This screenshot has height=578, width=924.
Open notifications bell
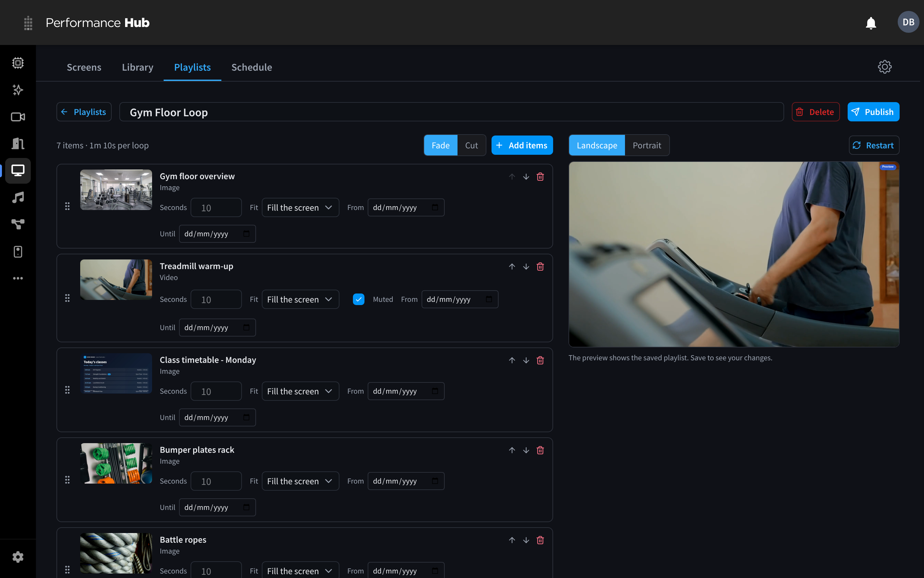tap(870, 23)
